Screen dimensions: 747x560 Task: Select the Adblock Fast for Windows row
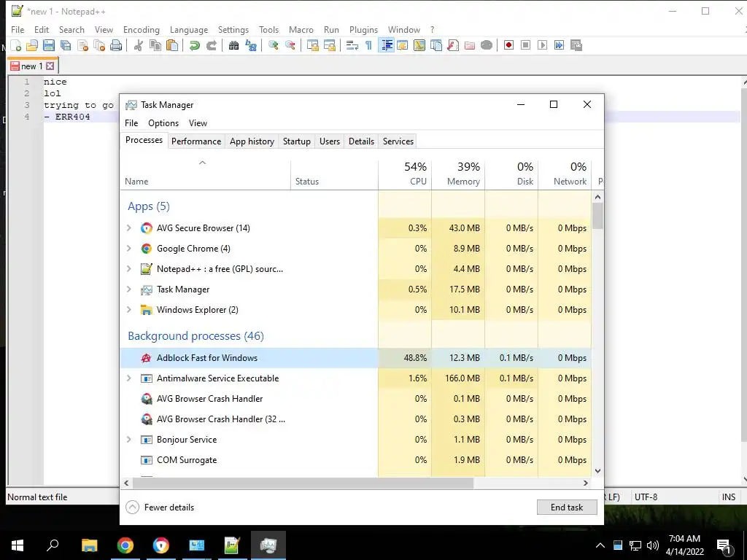tap(355, 358)
